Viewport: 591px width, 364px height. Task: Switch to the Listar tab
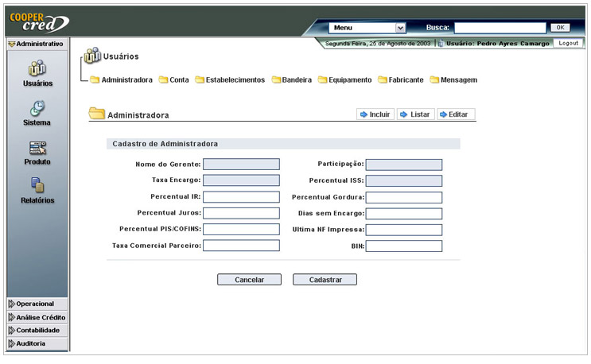(x=414, y=114)
